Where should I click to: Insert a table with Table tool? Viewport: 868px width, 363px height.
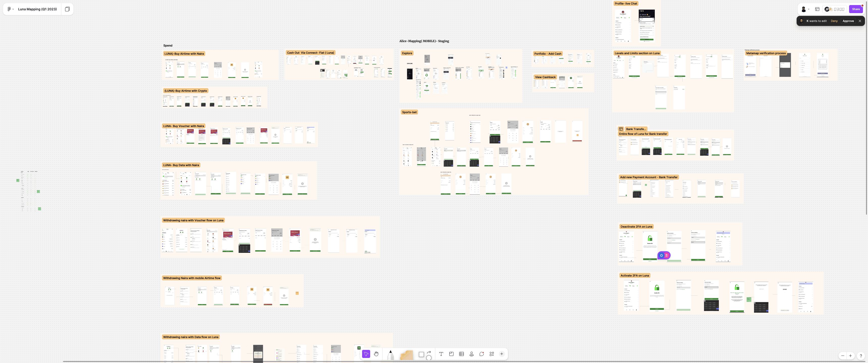click(461, 354)
